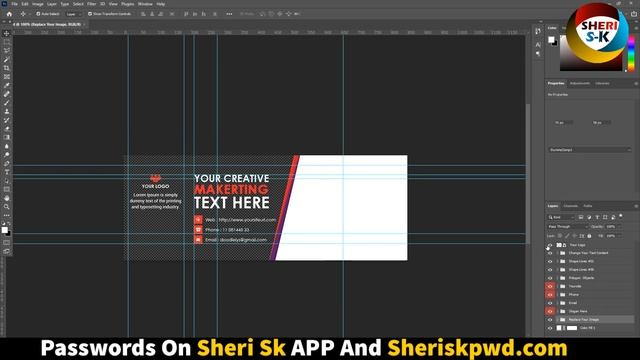Viewport: 640px width, 360px height.
Task: Click the foreground color swatch in toolbar
Action: coord(4,230)
